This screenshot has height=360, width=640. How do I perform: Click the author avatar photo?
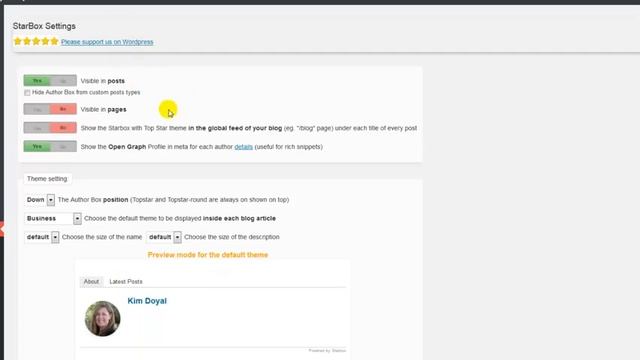coord(102,318)
